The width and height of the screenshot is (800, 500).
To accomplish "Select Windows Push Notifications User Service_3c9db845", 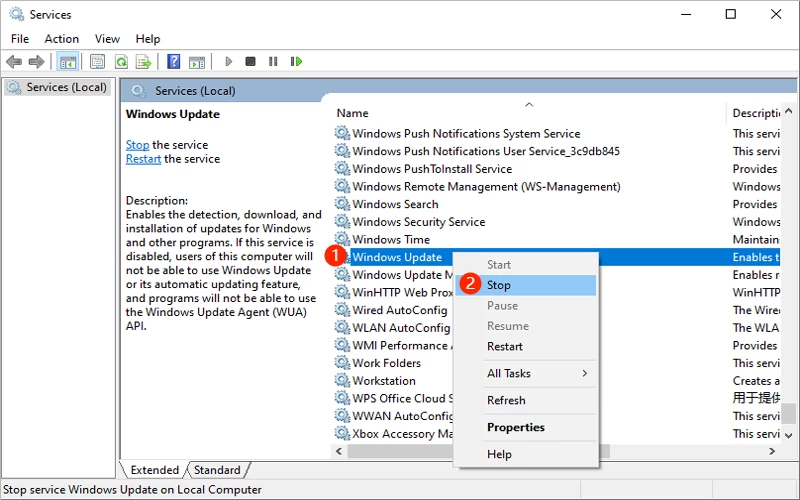I will coord(557,151).
